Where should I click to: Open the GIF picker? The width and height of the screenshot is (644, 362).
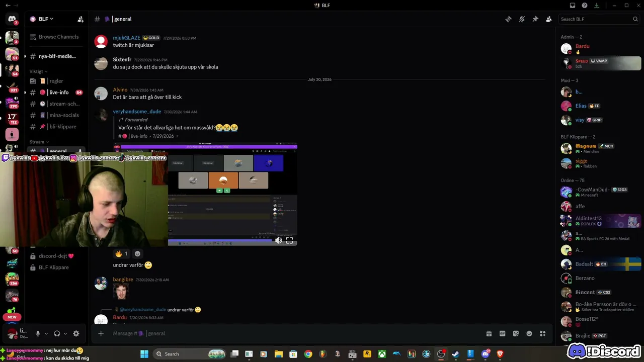pyautogui.click(x=502, y=333)
